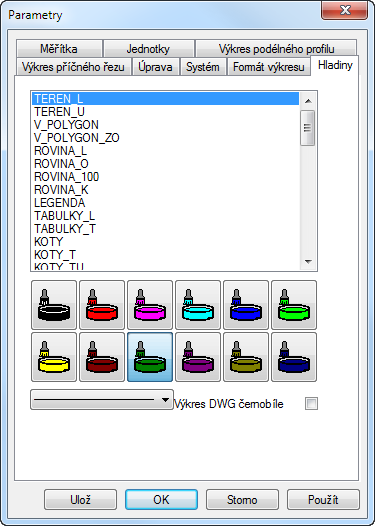375x526 pixels.
Task: Open Výkres příčného řezu tab
Action: pyautogui.click(x=73, y=67)
